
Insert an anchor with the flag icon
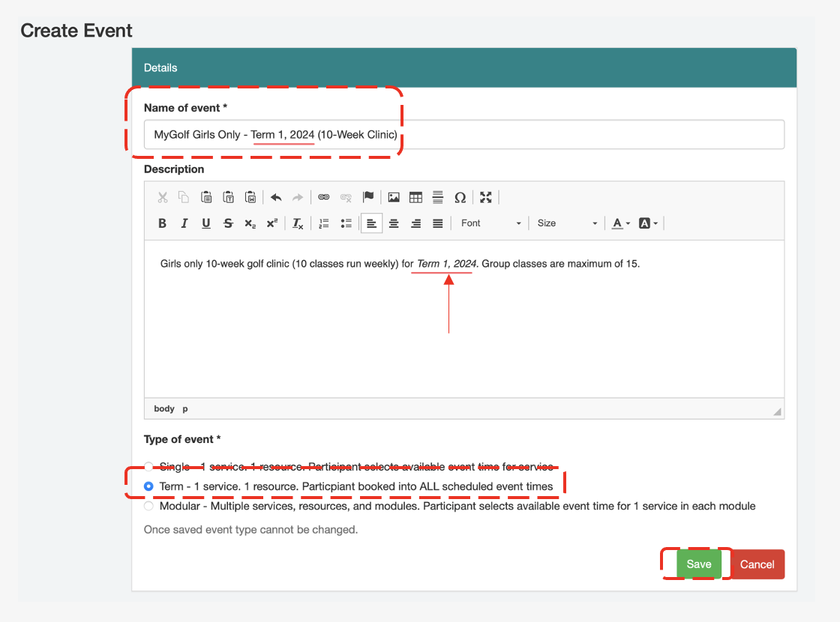pos(368,197)
